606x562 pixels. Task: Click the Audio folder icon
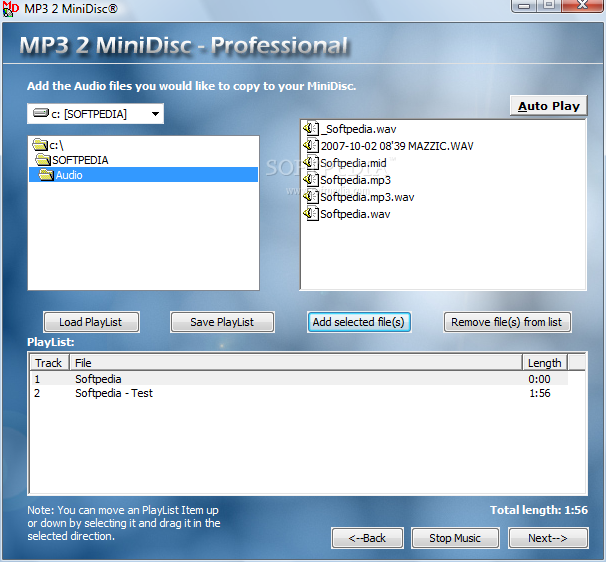(46, 175)
